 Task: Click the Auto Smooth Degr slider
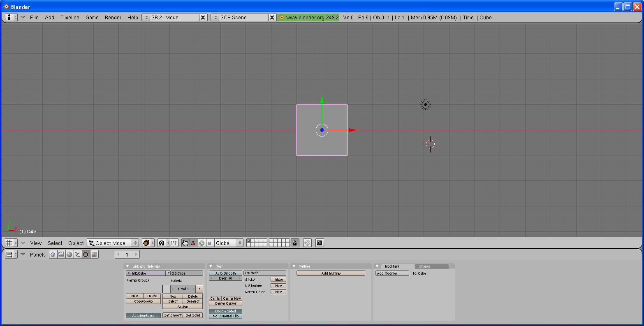tap(225, 278)
